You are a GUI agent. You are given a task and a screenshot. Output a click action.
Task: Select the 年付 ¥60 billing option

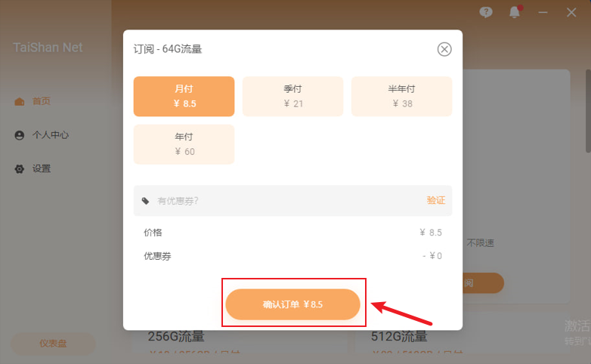click(184, 144)
